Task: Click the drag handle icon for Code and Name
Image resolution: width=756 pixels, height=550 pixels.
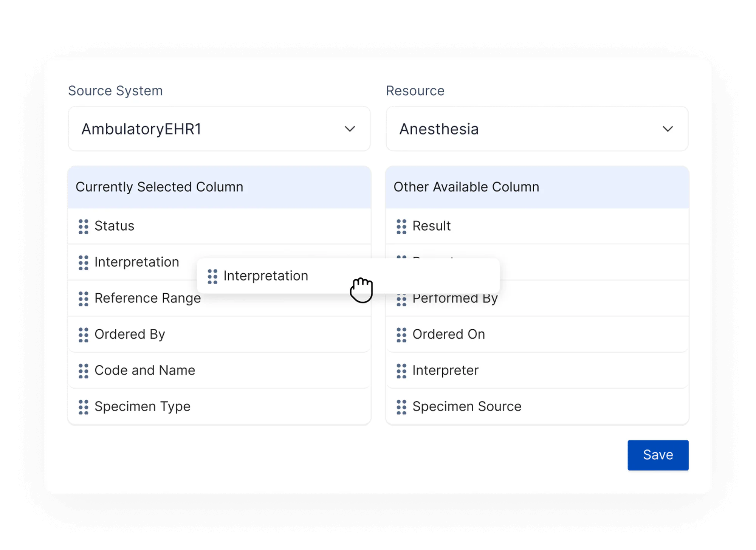Action: [83, 370]
